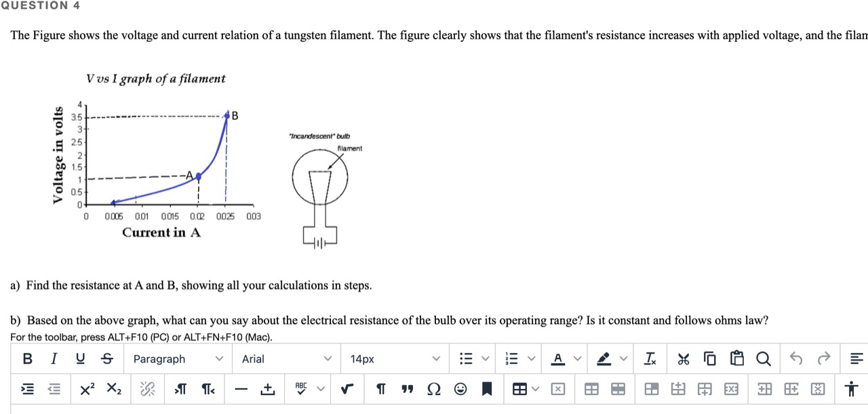Click the delete column icon

coord(817,389)
